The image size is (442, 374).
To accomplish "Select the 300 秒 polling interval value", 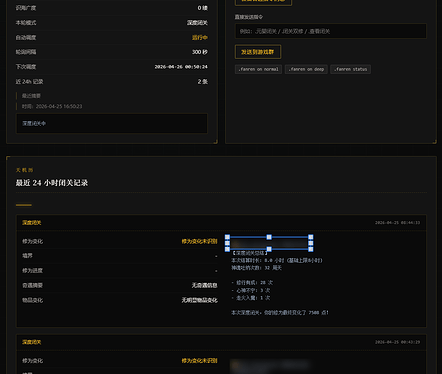I will click(x=200, y=52).
